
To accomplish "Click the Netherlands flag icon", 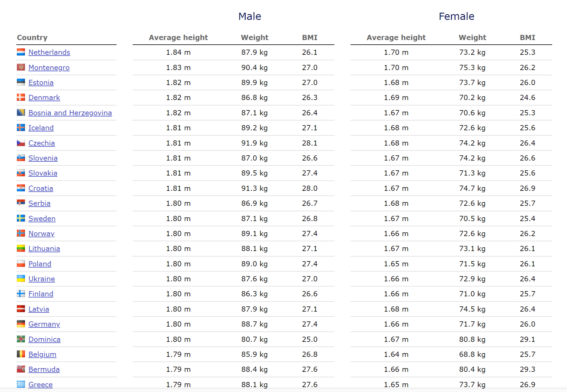I will [21, 52].
